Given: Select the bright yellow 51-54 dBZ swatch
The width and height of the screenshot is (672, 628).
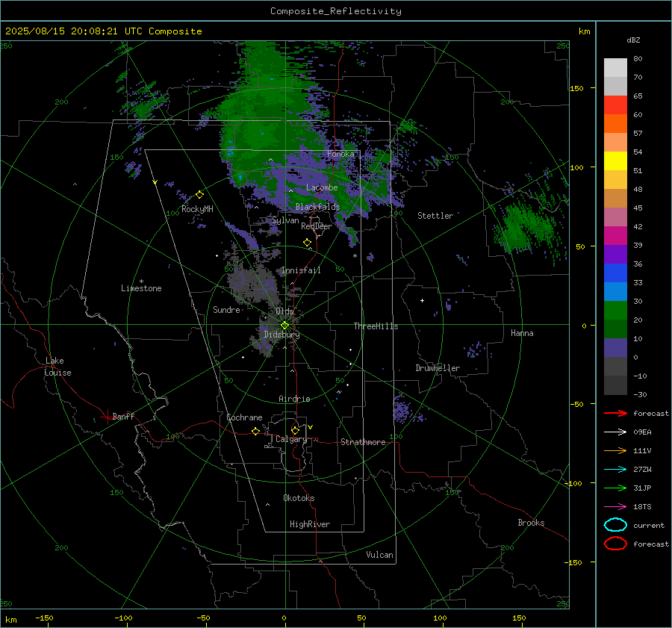Looking at the screenshot, I should click(615, 161).
